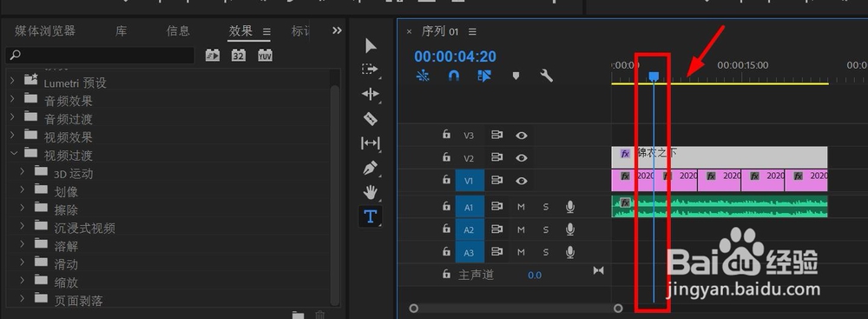The image size is (868, 319).
Task: Select the Type tool
Action: pyautogui.click(x=371, y=216)
